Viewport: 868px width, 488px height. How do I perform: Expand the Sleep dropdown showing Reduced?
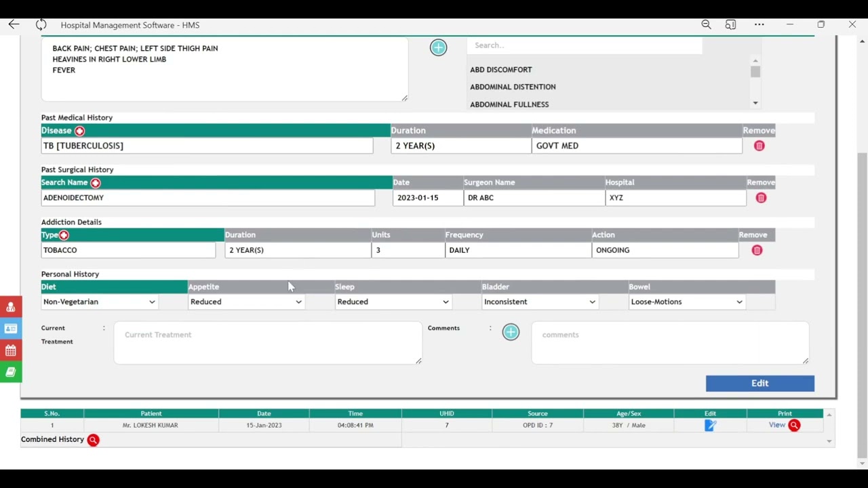click(393, 302)
